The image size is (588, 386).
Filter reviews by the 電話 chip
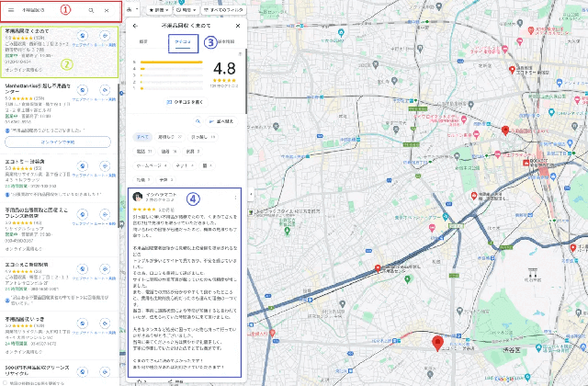coord(144,151)
